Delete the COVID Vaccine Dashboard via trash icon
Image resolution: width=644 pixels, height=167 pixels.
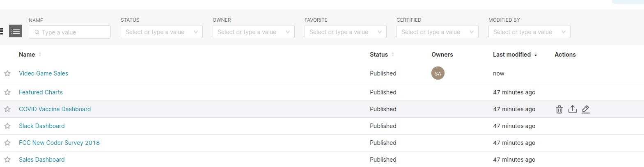tap(559, 109)
